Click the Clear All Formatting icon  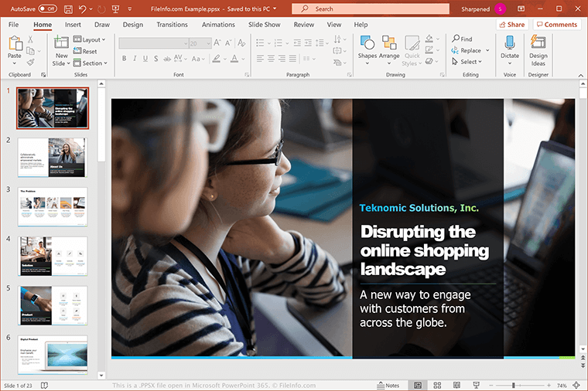click(241, 43)
